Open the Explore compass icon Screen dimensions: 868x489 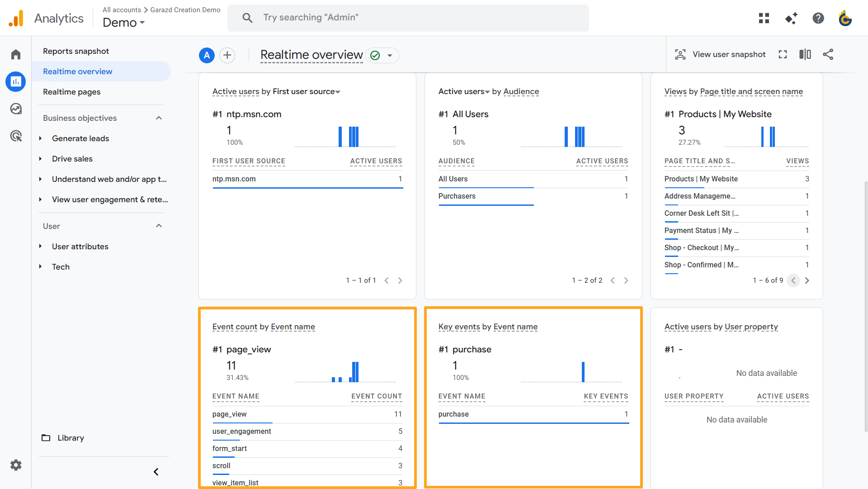(15, 109)
